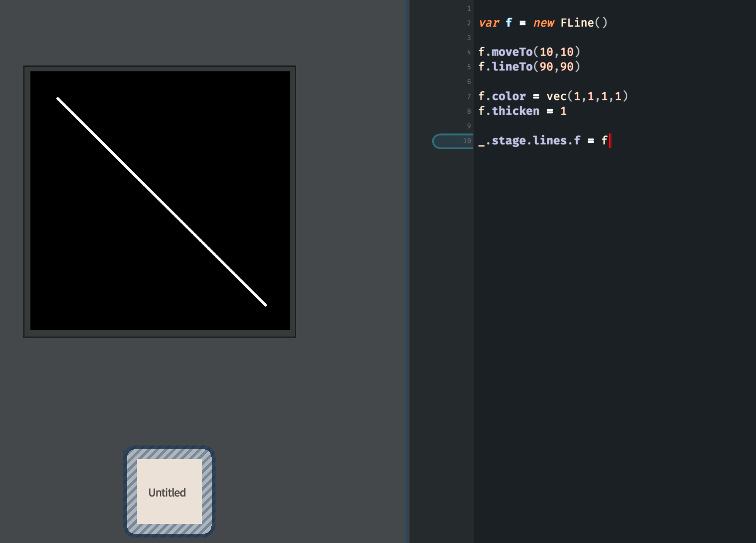The width and height of the screenshot is (756, 543).
Task: Click the line 10 gutter marker
Action: tap(453, 141)
